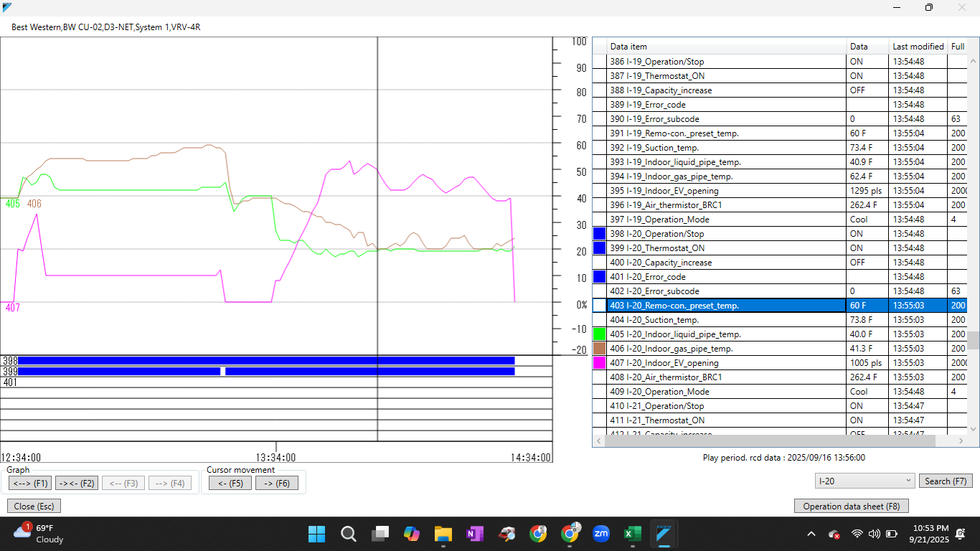Screen dimensions: 980x551
Task: Click the Close (Esc) button
Action: 33,506
